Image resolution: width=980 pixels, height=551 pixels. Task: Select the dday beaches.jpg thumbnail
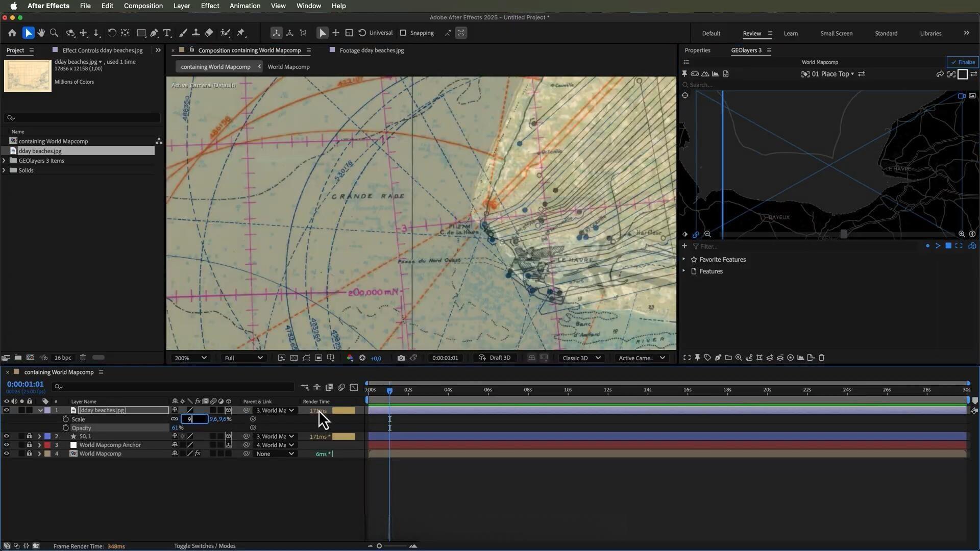(28, 76)
